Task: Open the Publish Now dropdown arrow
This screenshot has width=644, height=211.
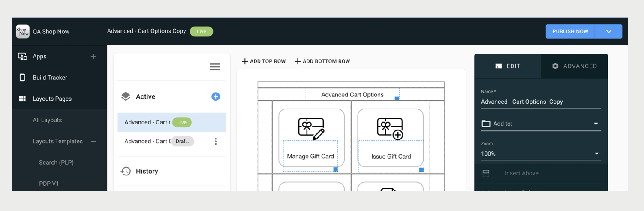Action: point(609,31)
